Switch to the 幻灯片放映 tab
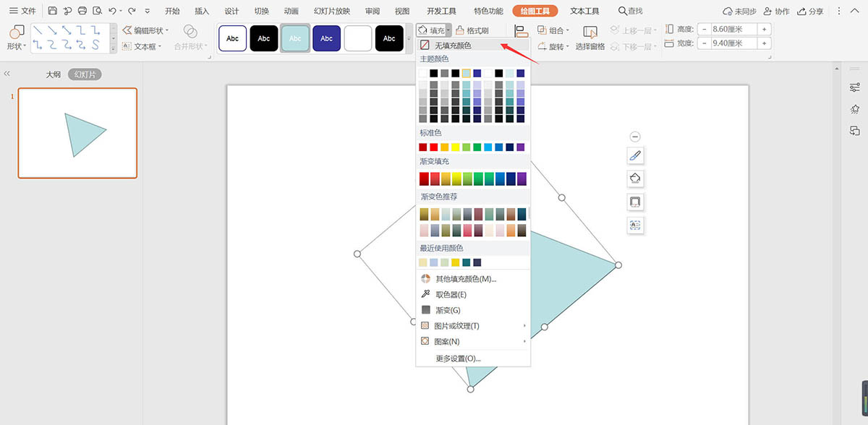This screenshot has height=425, width=868. pos(332,11)
